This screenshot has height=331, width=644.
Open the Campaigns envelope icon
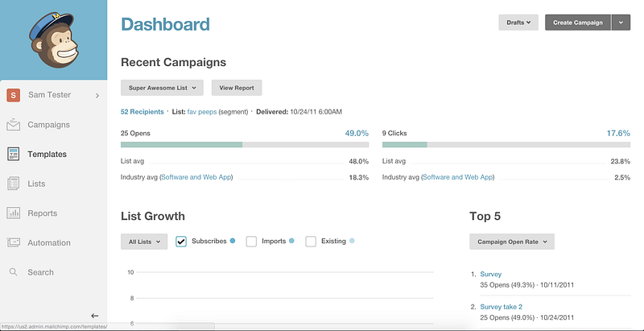pos(14,125)
